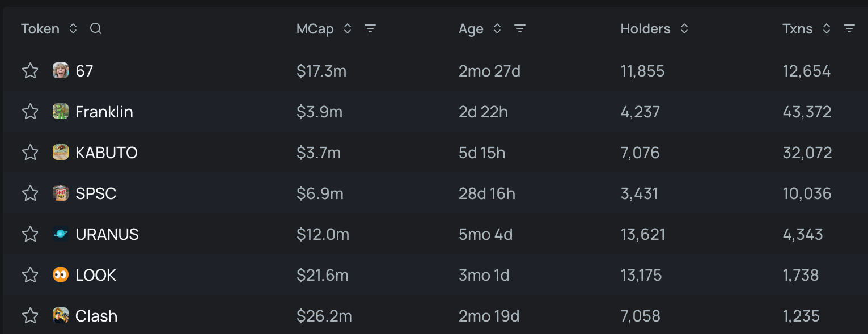
Task: Open the Txns filter icon
Action: [849, 29]
